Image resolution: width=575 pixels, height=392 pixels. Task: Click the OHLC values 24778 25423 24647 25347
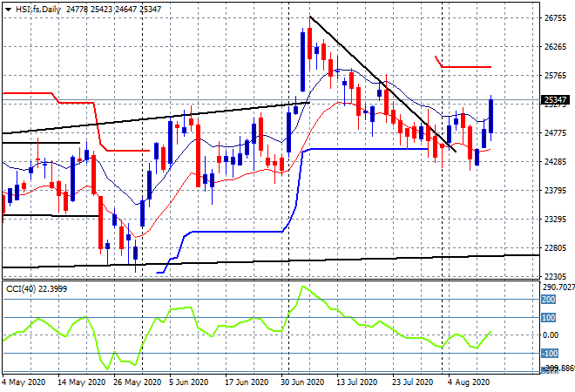pyautogui.click(x=113, y=10)
